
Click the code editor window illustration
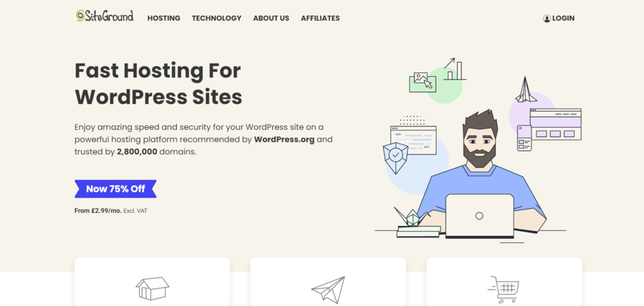point(413,140)
